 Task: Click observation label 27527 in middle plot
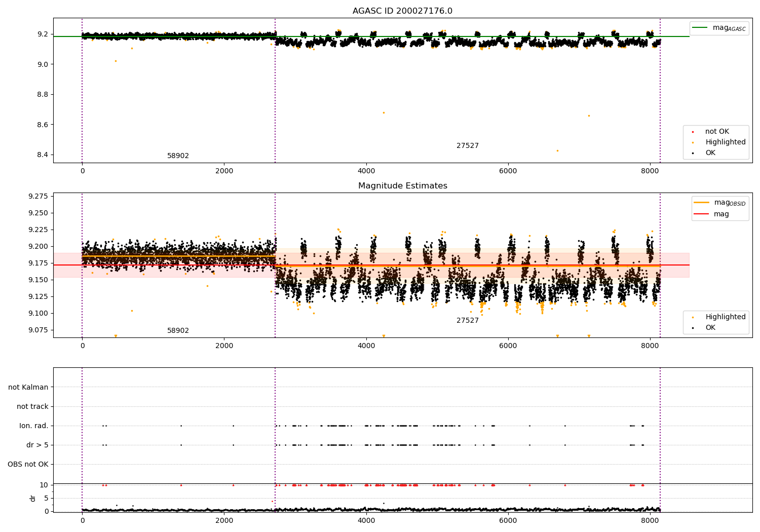(468, 321)
